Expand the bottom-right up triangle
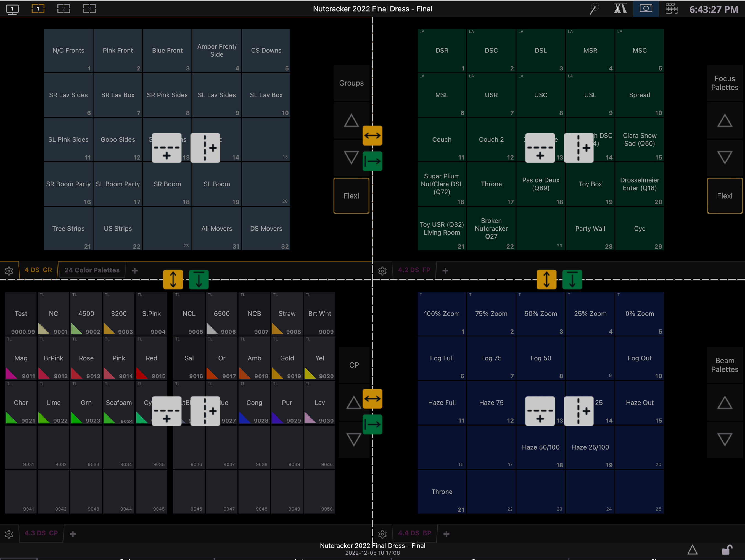Image resolution: width=745 pixels, height=560 pixels. pyautogui.click(x=692, y=550)
